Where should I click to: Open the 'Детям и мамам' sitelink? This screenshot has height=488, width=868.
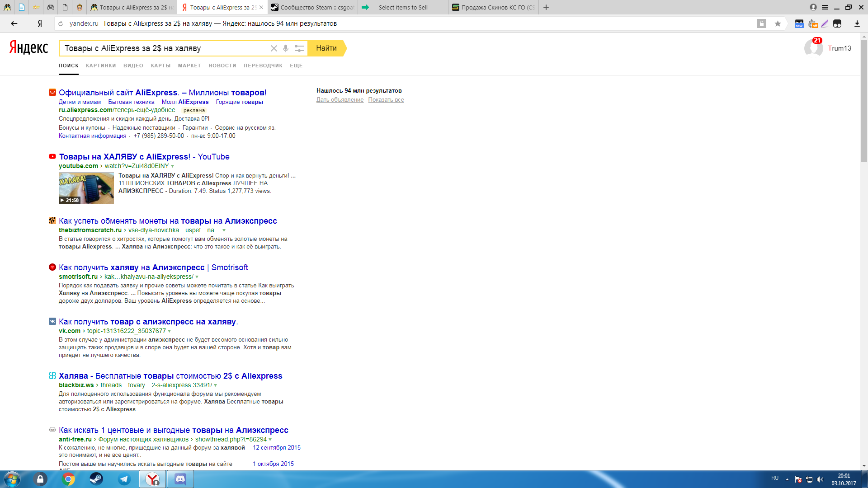(x=80, y=102)
